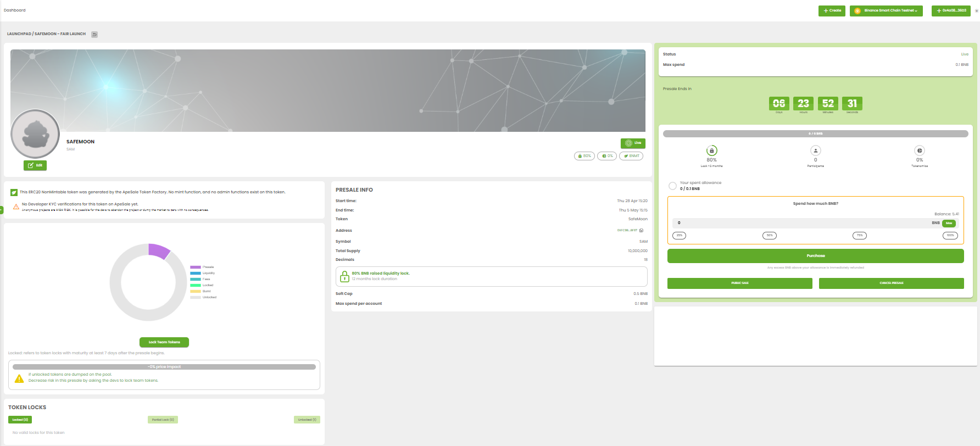Click the Lock Team Tokens button
This screenshot has height=446, width=980.
point(164,342)
